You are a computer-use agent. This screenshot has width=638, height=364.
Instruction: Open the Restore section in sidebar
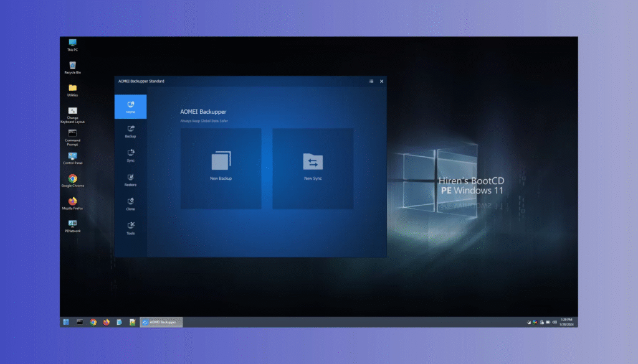(130, 179)
